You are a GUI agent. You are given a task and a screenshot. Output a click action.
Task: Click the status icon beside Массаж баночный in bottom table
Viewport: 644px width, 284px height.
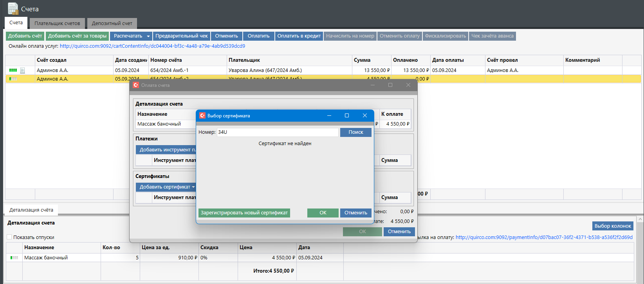pyautogui.click(x=14, y=258)
